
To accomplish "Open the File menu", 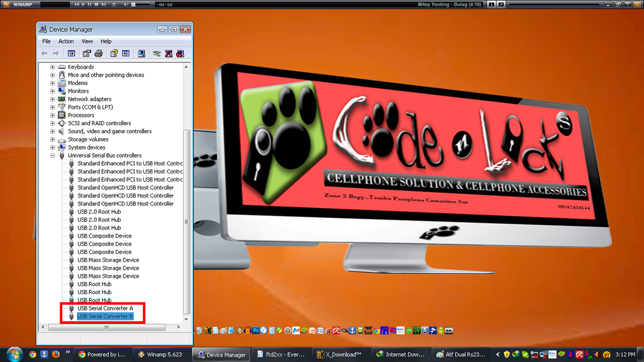I will [x=47, y=41].
